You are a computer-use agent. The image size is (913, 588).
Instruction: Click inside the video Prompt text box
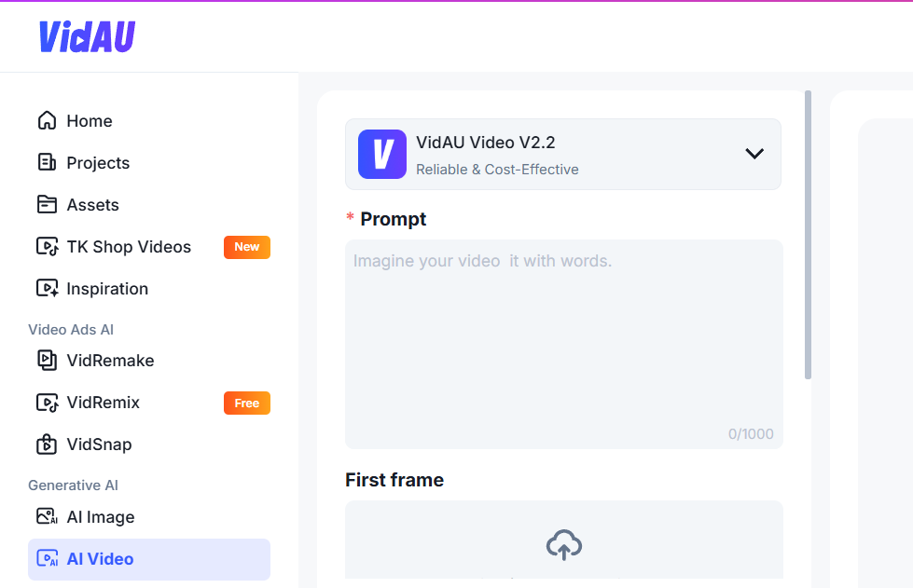pyautogui.click(x=563, y=340)
